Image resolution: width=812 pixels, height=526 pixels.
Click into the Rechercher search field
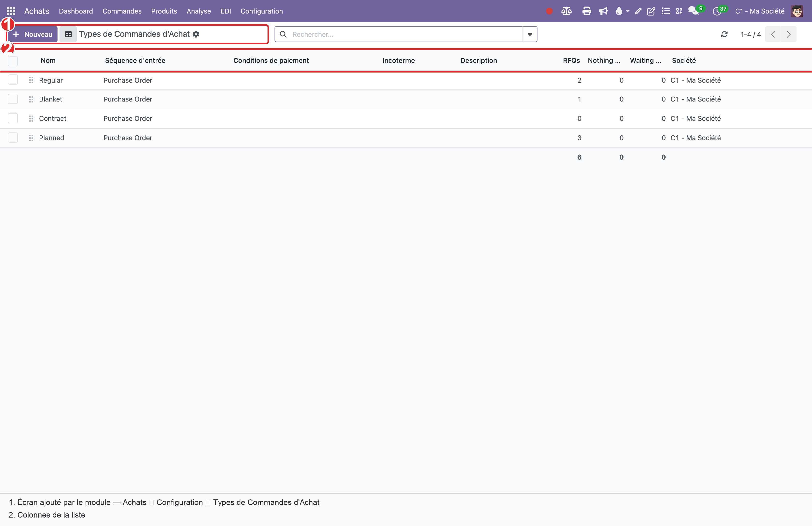click(406, 34)
